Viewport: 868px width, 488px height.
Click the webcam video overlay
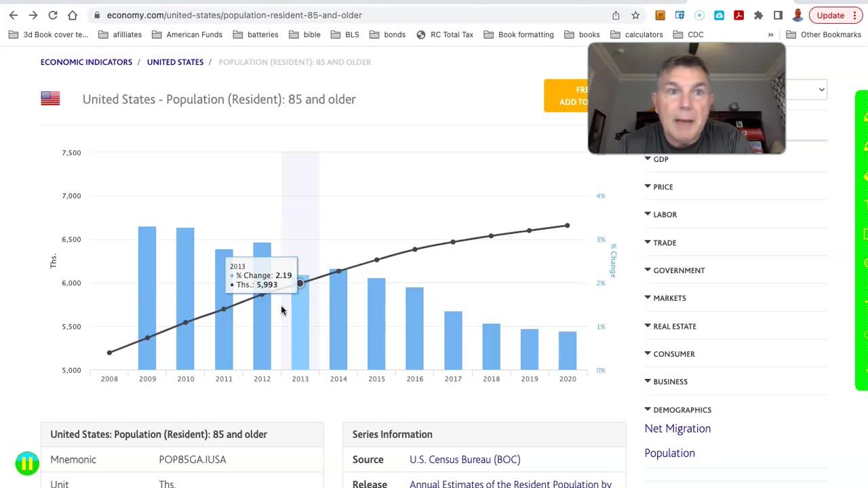686,98
